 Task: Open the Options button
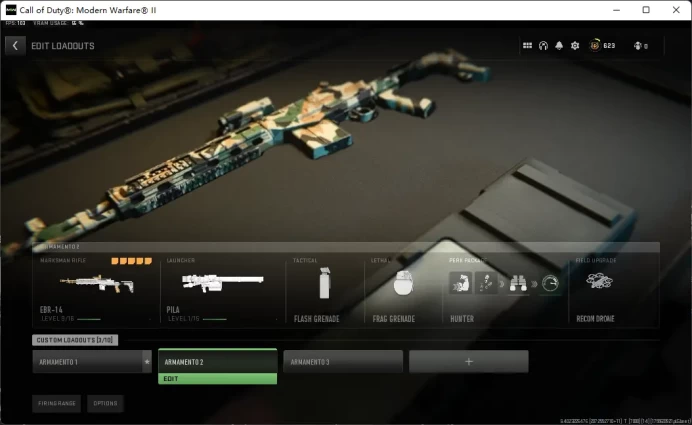click(105, 403)
